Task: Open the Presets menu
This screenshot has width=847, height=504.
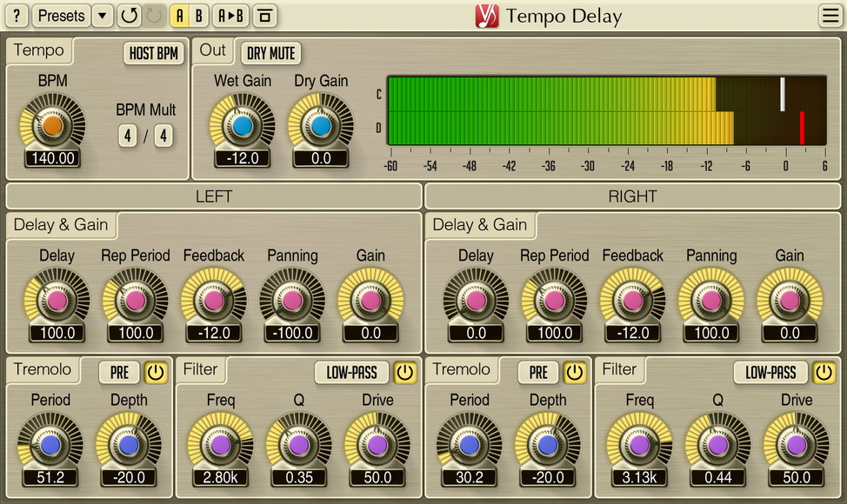Action: [x=62, y=17]
